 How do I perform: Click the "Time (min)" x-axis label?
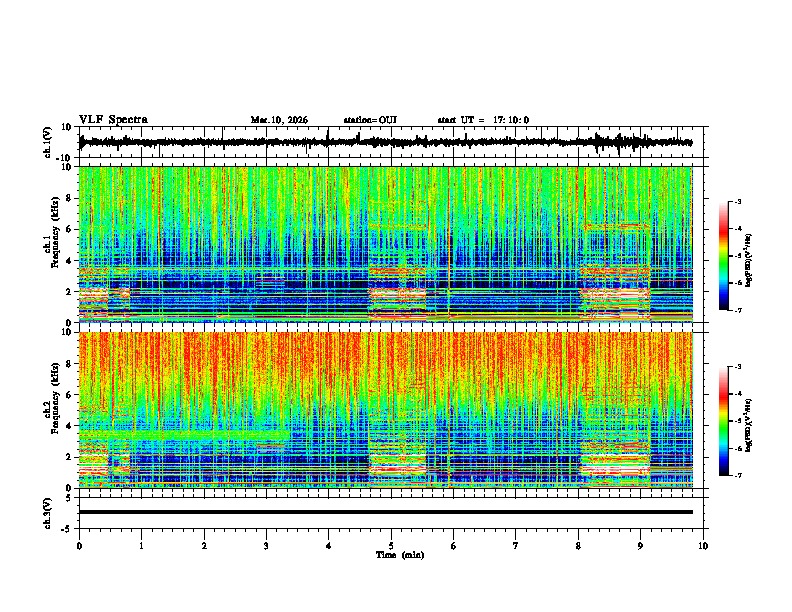pyautogui.click(x=400, y=555)
